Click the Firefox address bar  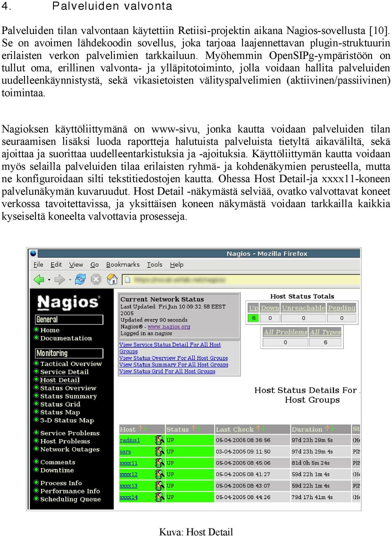(x=241, y=279)
